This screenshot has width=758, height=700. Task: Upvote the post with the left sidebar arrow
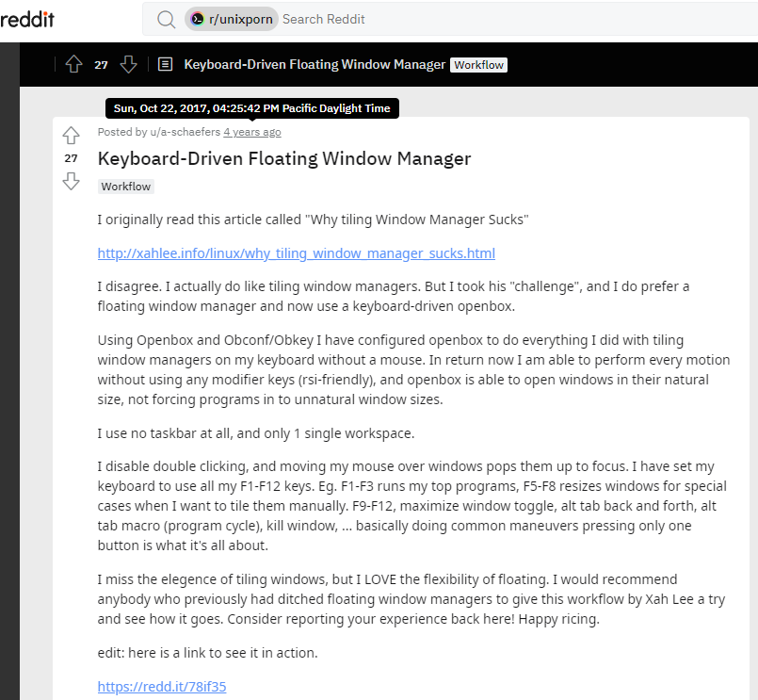(72, 135)
